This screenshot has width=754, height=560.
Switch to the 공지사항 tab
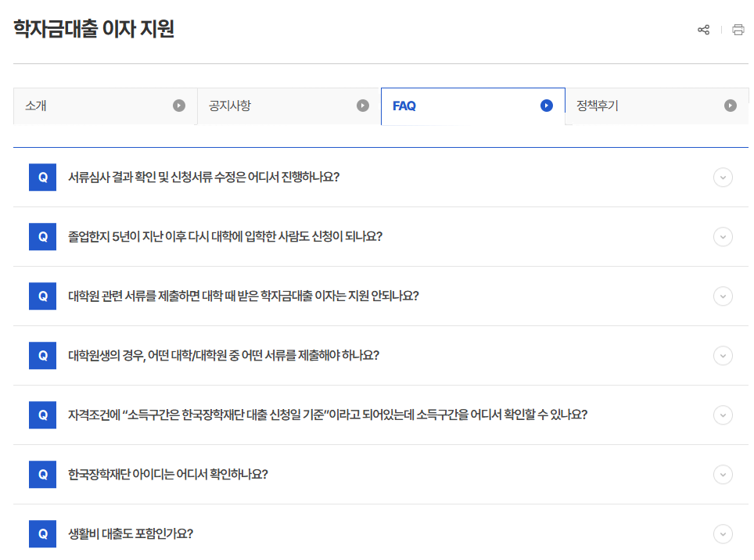coord(289,106)
